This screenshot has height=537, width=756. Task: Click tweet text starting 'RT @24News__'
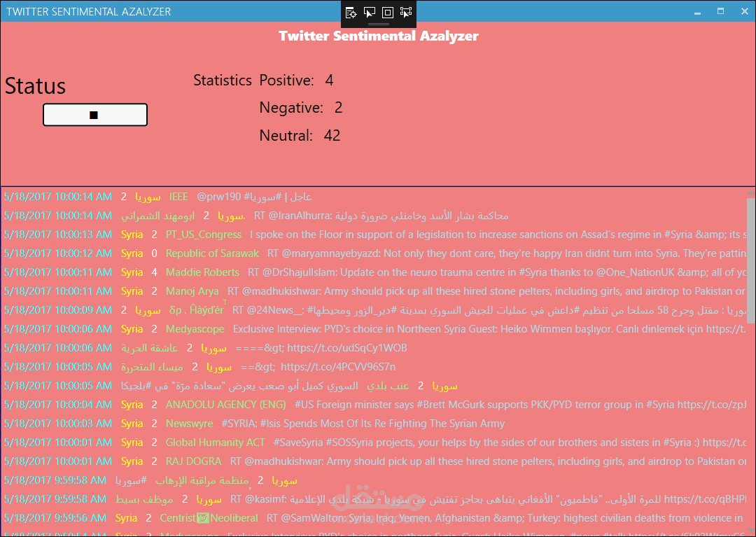click(489, 310)
